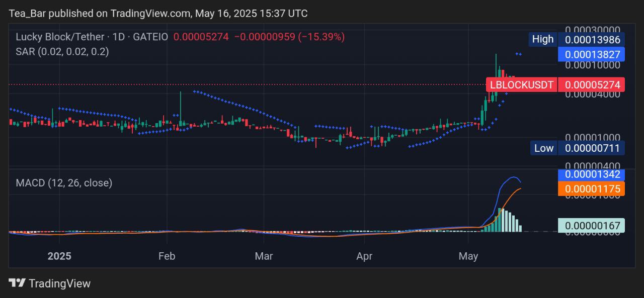Click the SAR (0.02, 0.02, 0.2) indicator label

[62, 51]
